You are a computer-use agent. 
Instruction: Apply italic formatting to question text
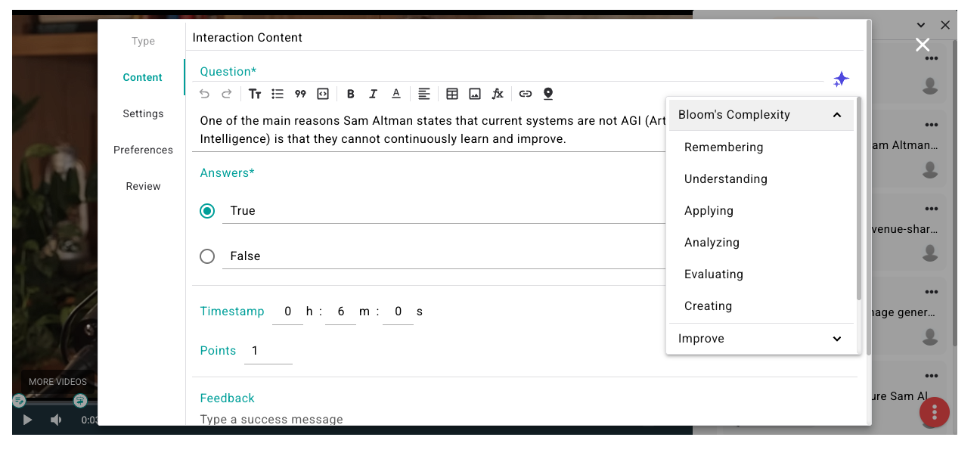373,94
